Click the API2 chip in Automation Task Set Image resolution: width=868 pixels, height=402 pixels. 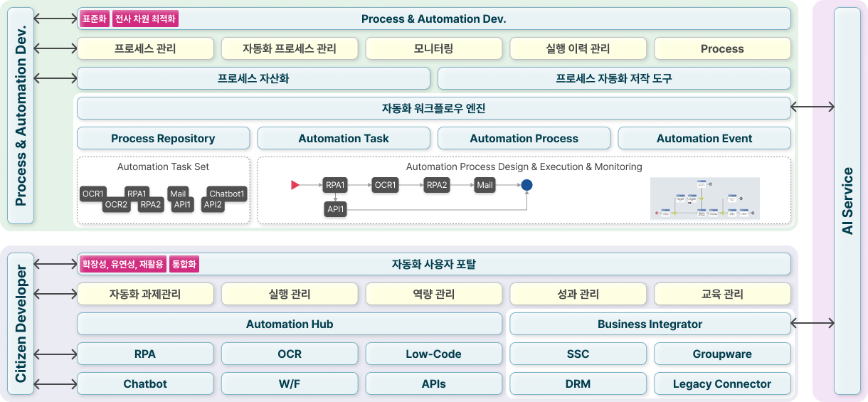tap(213, 205)
